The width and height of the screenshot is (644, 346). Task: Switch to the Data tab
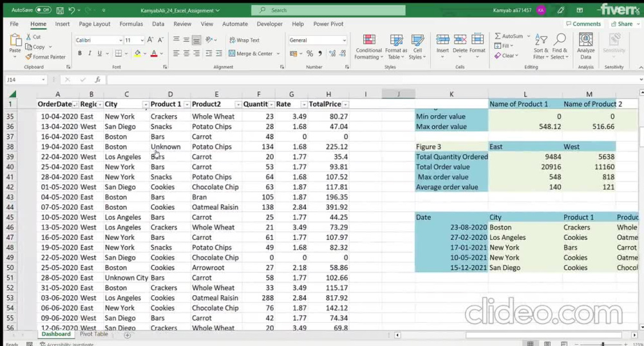pos(158,24)
